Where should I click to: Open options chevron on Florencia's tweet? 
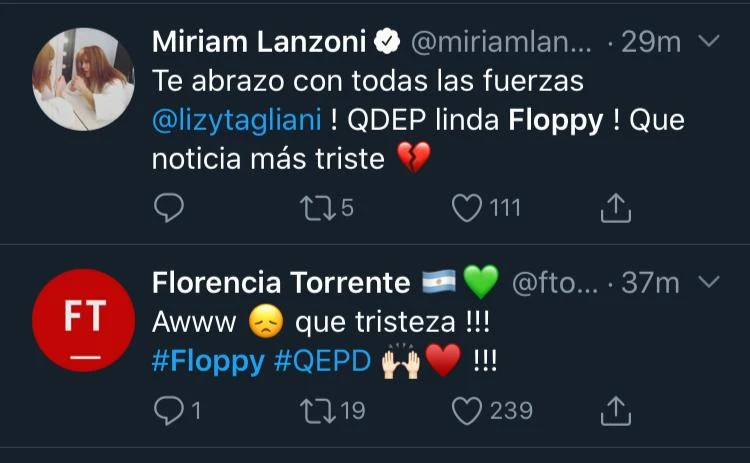coord(707,283)
